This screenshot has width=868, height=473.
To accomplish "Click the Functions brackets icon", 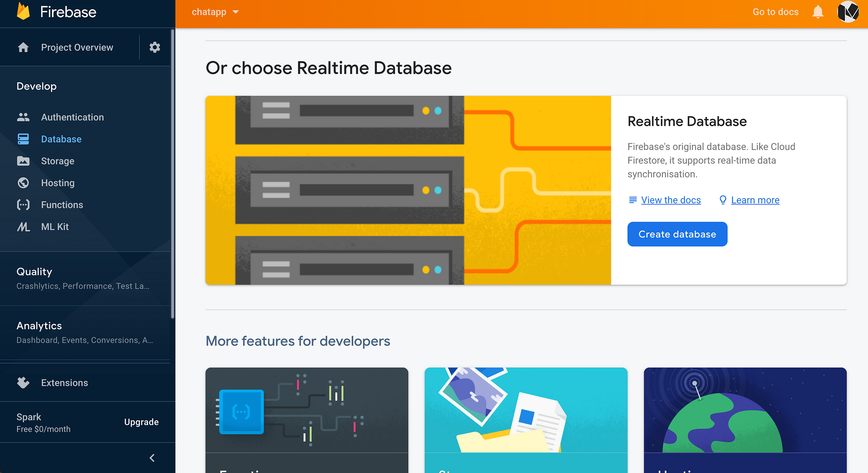I will 23,205.
